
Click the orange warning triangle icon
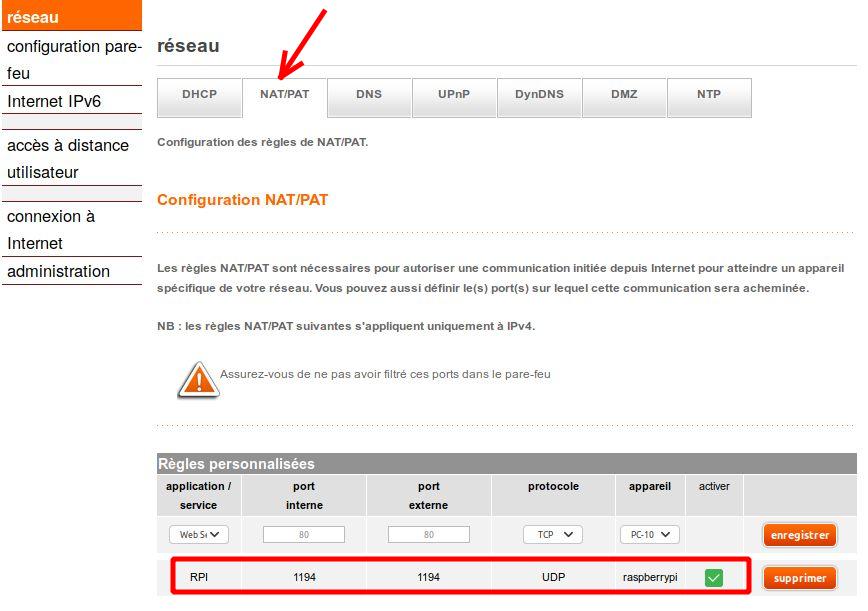click(x=198, y=380)
